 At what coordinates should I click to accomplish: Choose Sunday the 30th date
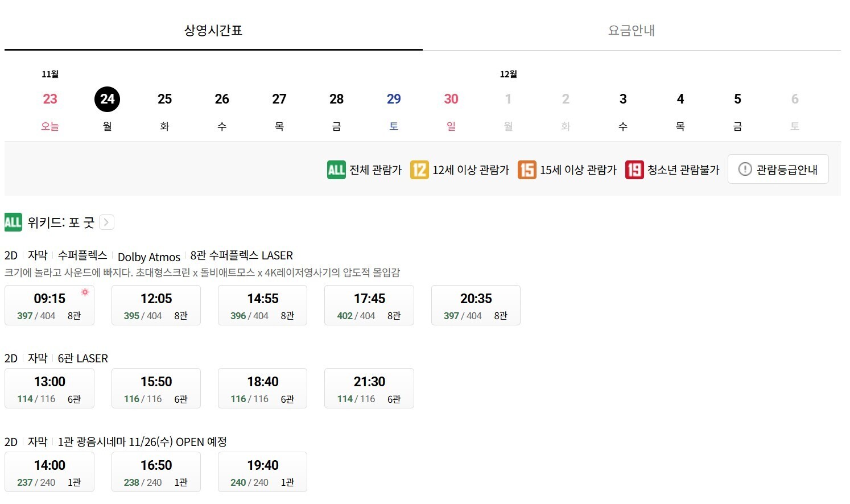pyautogui.click(x=451, y=110)
